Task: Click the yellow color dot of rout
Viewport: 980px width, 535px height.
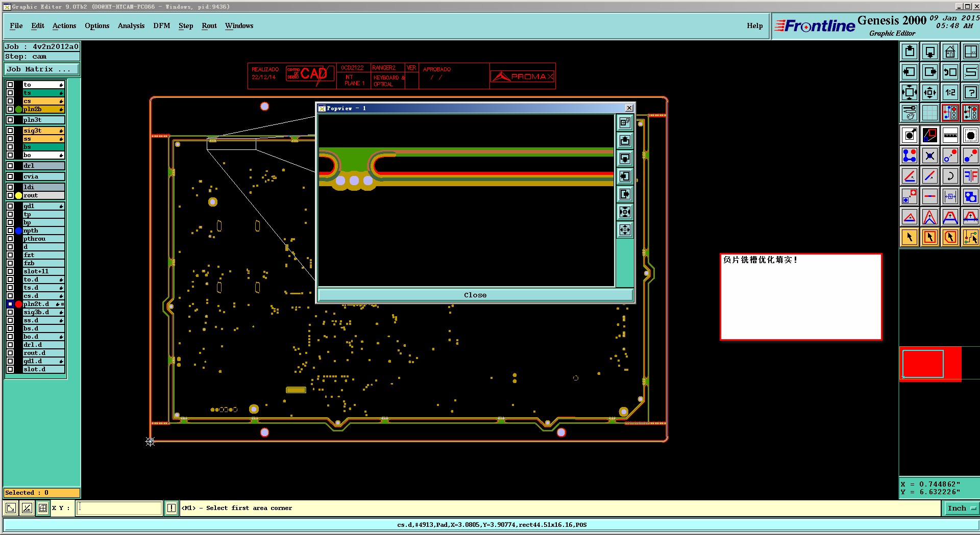Action: point(19,195)
